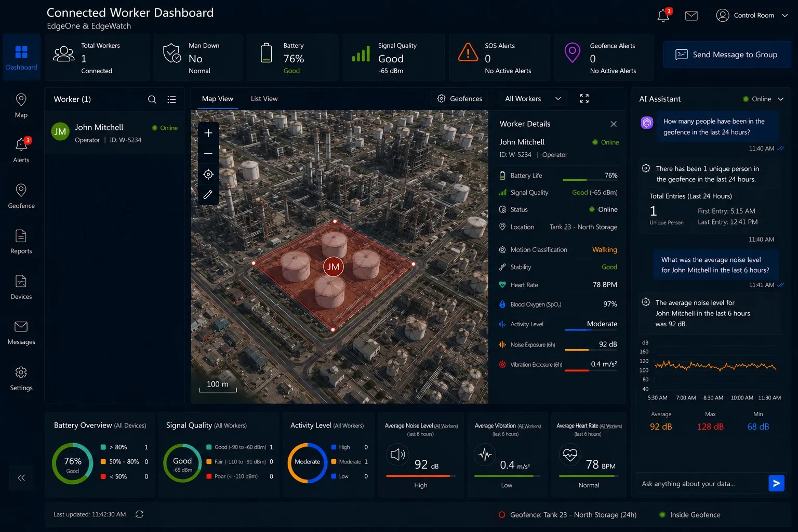Click the Blood Oxygen 97% value
Screen dimensions: 798x532
(610, 304)
